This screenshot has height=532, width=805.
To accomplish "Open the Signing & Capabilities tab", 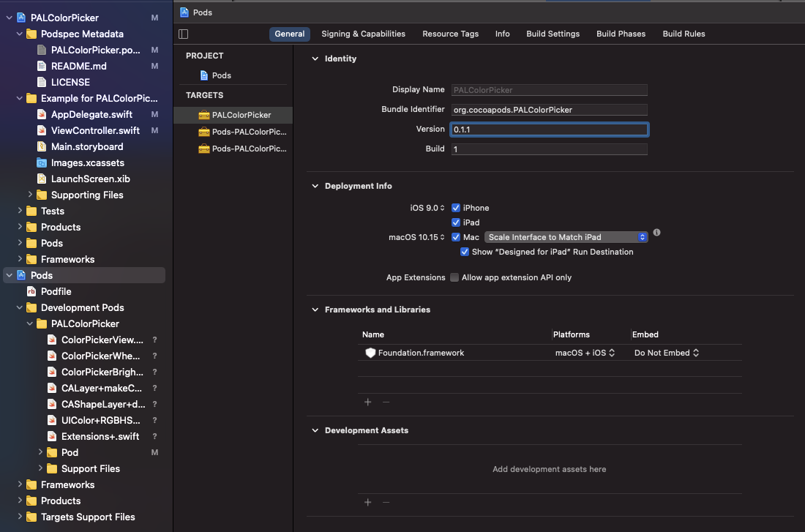I will (x=364, y=34).
